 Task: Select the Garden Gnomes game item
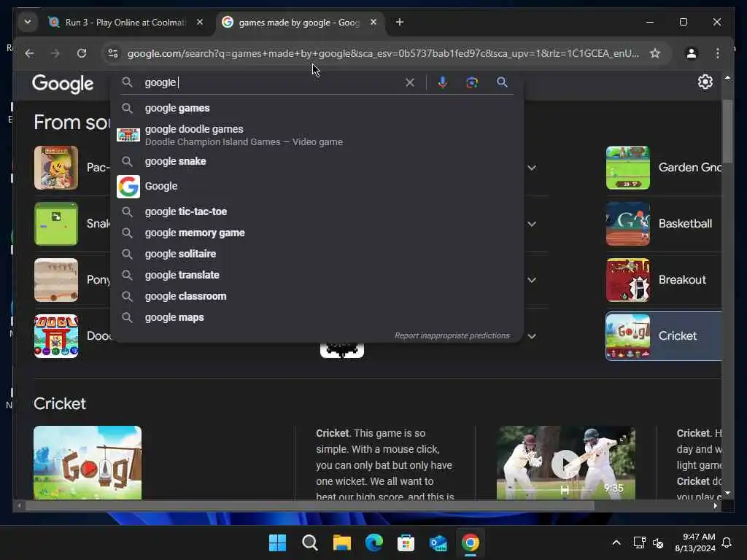663,168
